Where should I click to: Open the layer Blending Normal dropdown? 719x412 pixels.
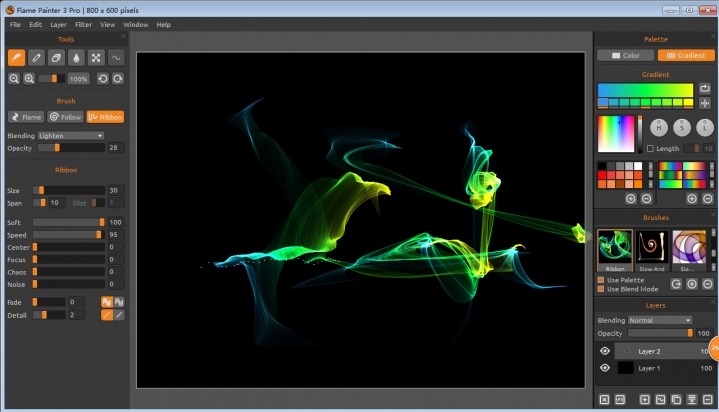tap(659, 320)
